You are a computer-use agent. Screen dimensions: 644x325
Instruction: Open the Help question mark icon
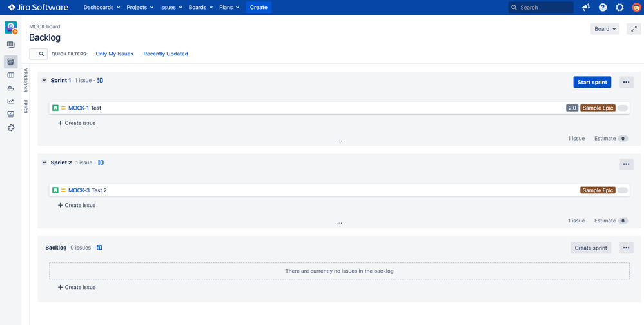(603, 7)
